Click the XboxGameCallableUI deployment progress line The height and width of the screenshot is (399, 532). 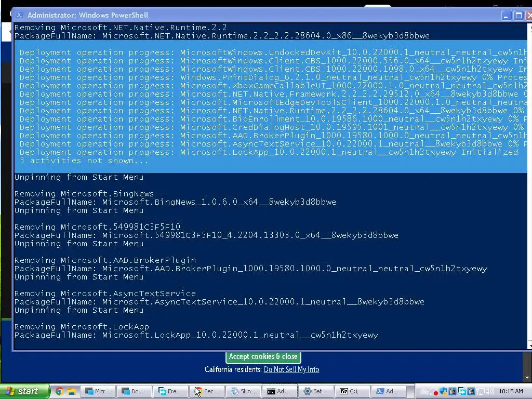click(x=273, y=86)
